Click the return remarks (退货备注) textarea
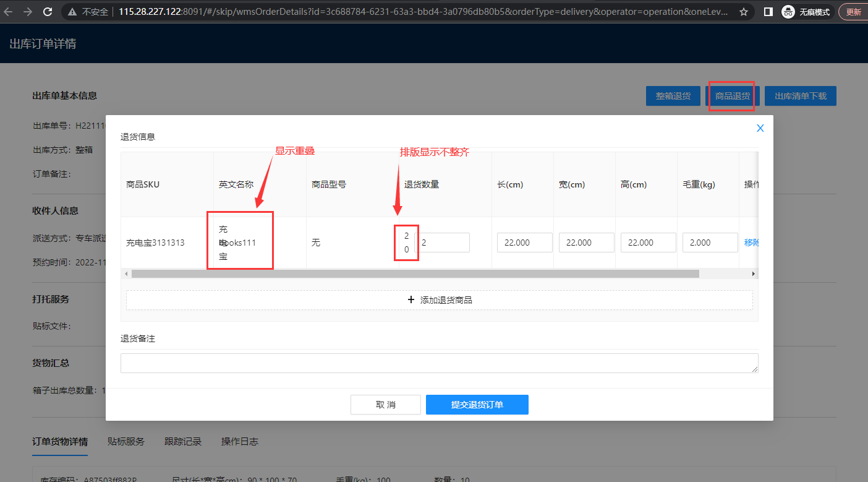The height and width of the screenshot is (482, 868). (439, 363)
